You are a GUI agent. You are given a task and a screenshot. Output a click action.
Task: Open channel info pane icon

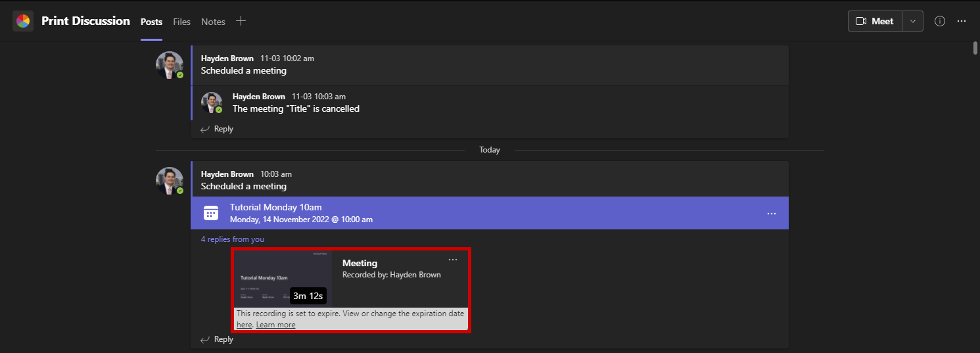pyautogui.click(x=940, y=21)
